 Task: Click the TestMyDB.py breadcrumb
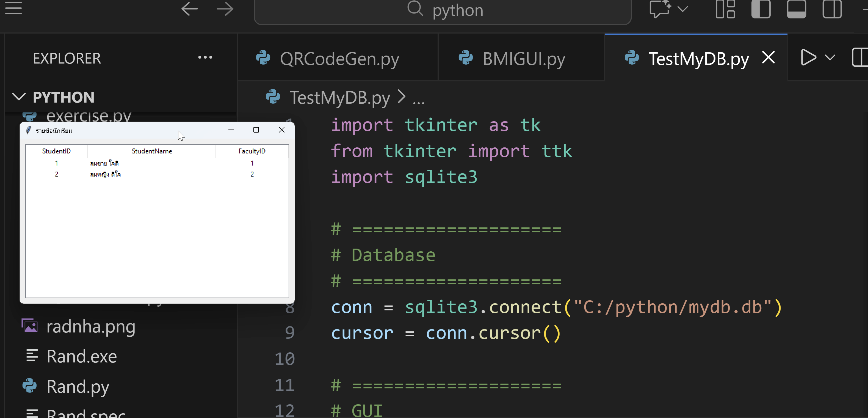click(340, 98)
